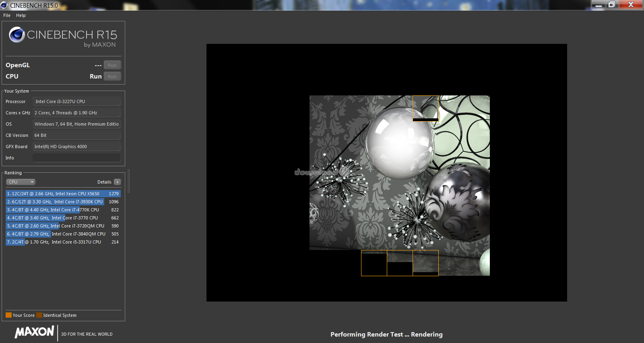644x343 pixels.
Task: Click the empty Info text field
Action: 76,158
